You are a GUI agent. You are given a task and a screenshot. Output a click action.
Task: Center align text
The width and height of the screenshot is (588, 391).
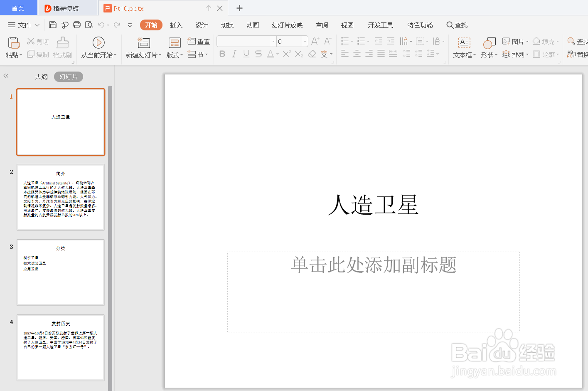point(357,54)
